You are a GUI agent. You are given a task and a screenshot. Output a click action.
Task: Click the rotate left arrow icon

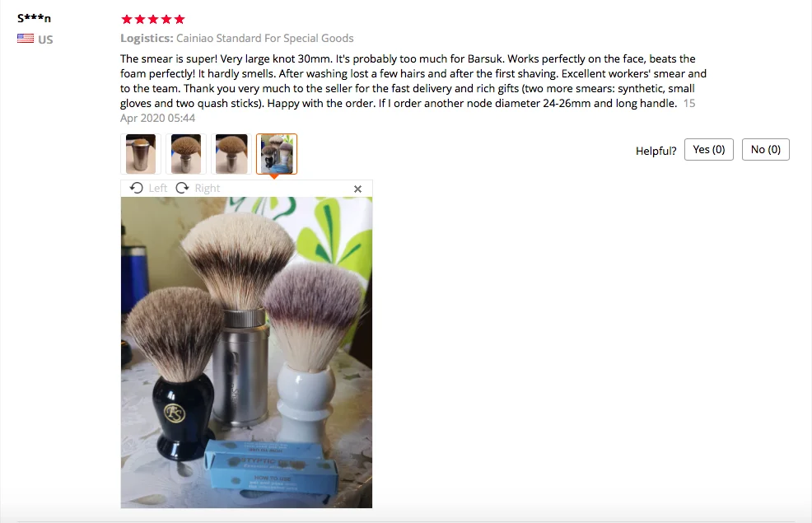coord(136,188)
